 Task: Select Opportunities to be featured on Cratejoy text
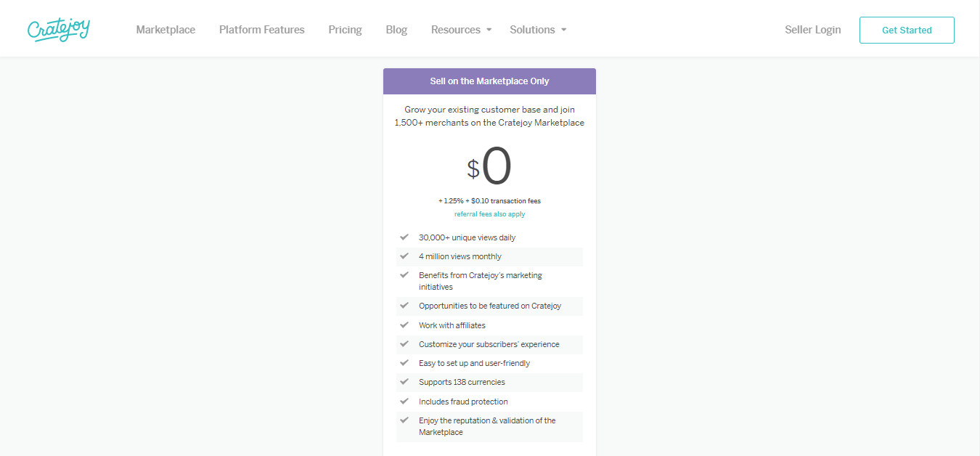(489, 306)
